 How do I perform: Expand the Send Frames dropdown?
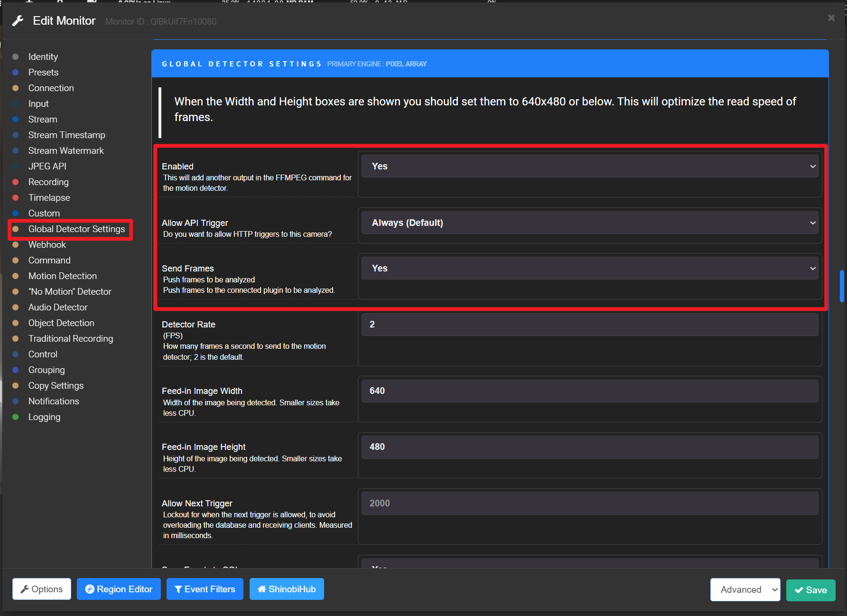coord(590,268)
